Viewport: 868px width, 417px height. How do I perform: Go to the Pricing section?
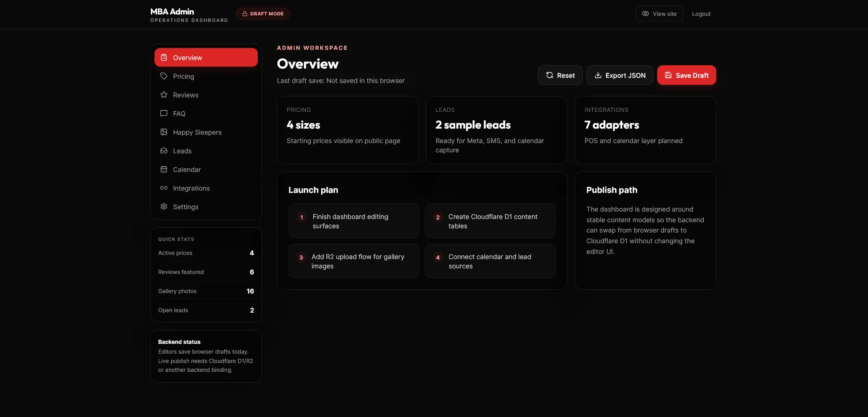206,76
